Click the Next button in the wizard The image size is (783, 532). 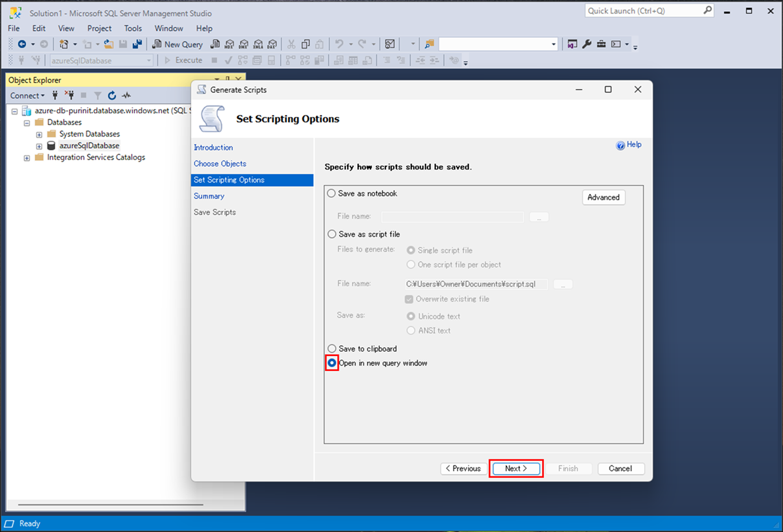point(516,469)
